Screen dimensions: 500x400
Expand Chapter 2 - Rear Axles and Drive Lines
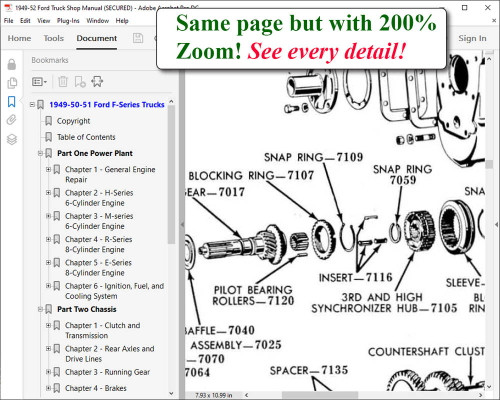coord(48,349)
